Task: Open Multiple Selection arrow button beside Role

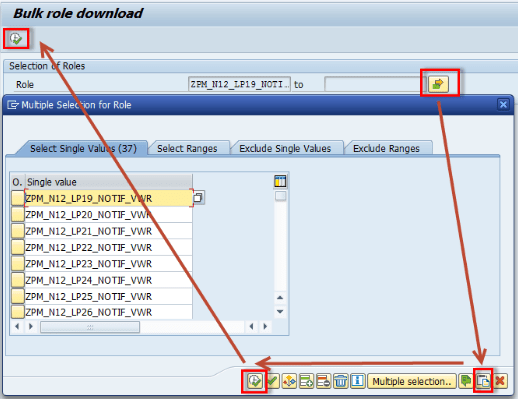Action: click(438, 84)
